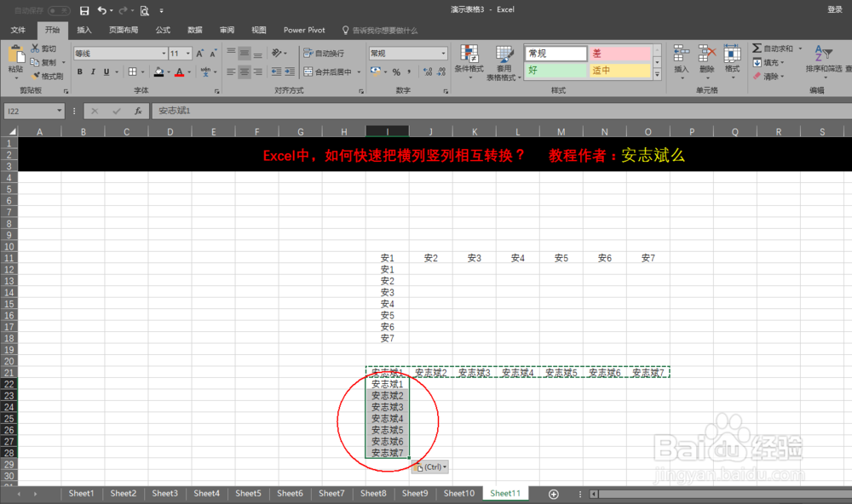Switch to Page Layout (页面布局) tab
This screenshot has height=504, width=852.
coord(124,30)
